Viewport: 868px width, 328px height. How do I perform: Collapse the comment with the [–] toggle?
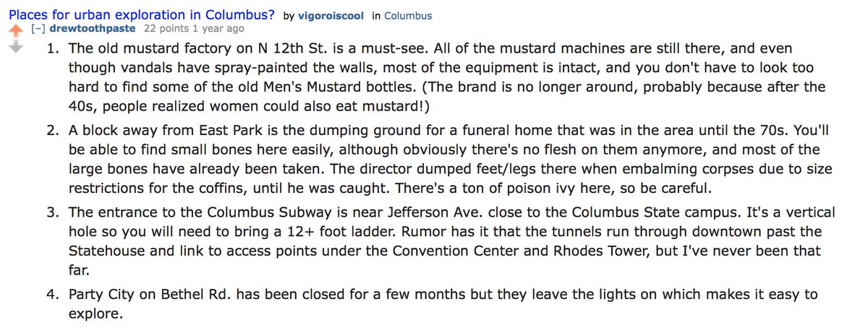[x=37, y=29]
